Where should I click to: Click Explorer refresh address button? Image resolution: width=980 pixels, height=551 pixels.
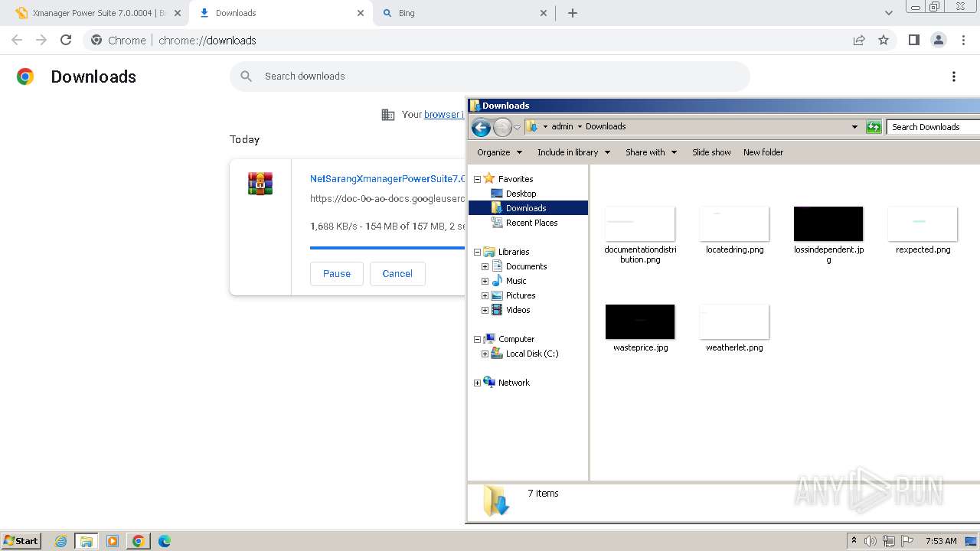tap(874, 127)
